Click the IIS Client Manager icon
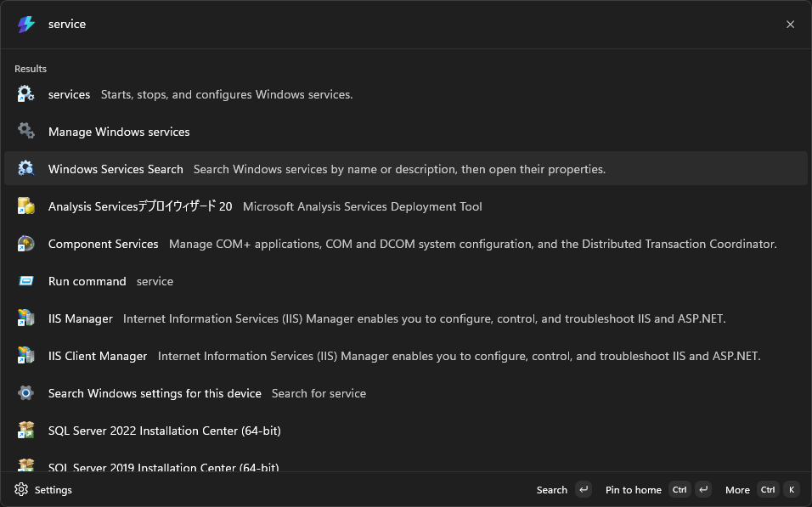Image resolution: width=812 pixels, height=507 pixels. (25, 355)
